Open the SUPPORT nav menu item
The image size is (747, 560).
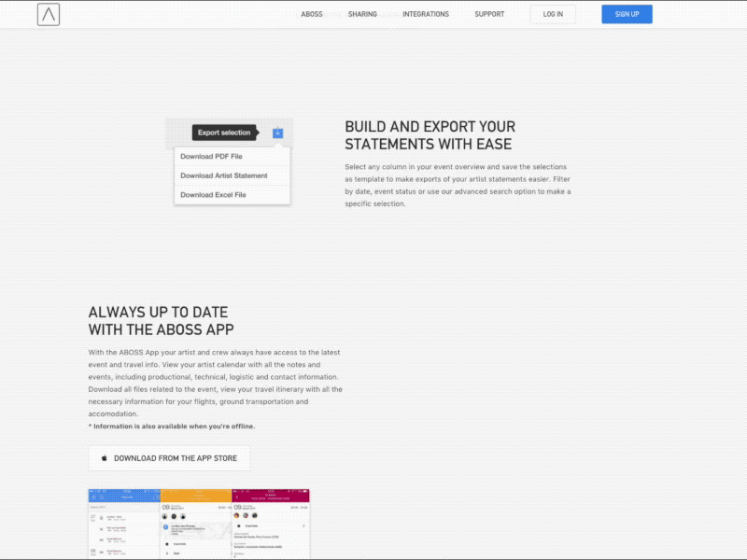489,14
